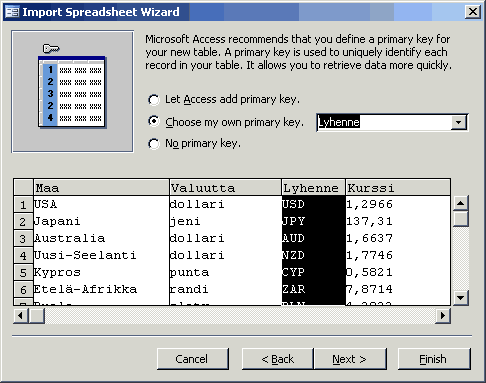486x383 pixels.
Task: Click the ZAR abbreviation cell
Action: (x=313, y=289)
